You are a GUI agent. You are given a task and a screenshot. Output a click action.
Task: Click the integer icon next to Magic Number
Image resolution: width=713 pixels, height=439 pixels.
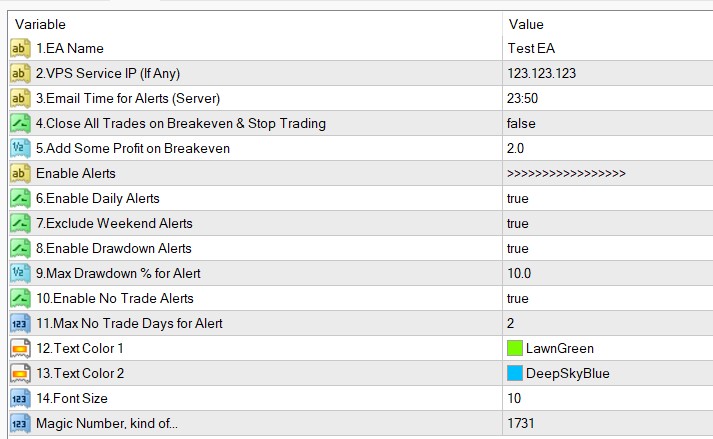click(x=20, y=423)
